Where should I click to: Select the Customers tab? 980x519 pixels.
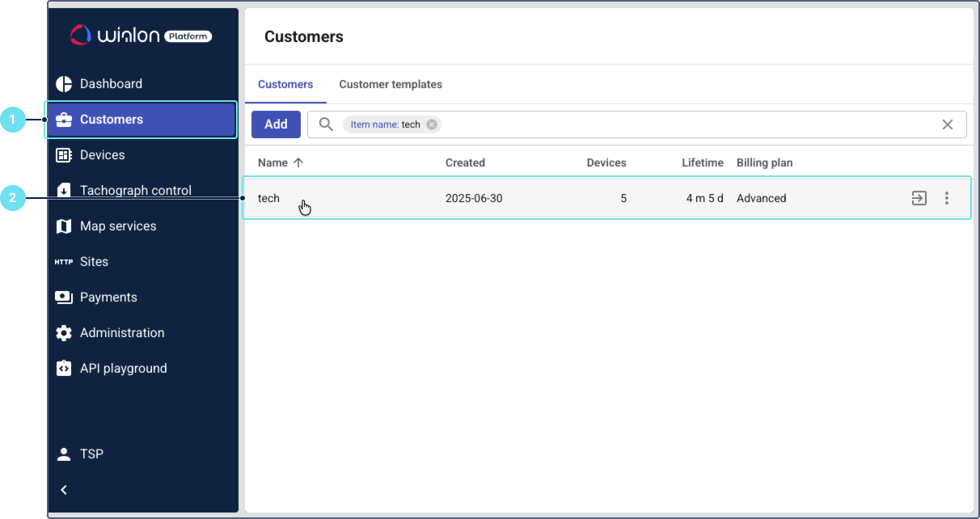[x=285, y=84]
